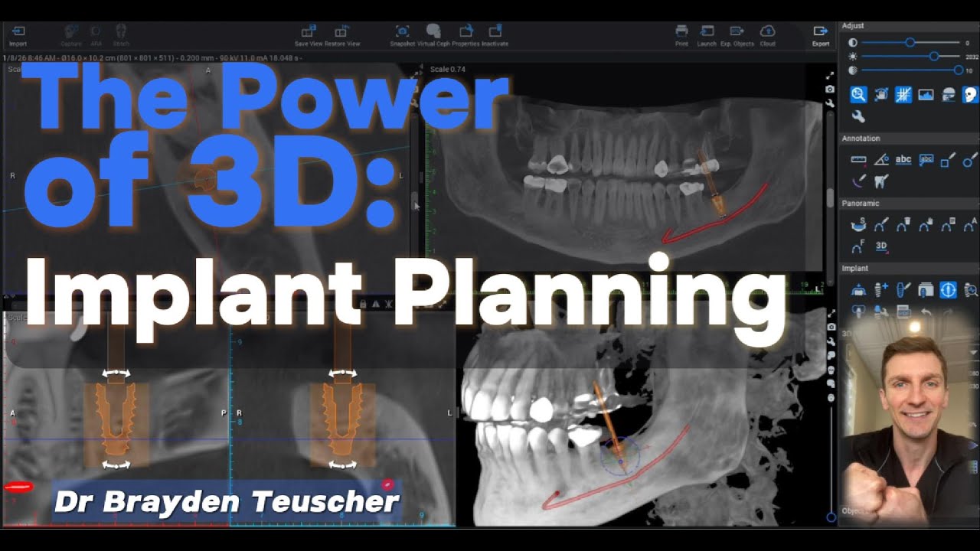
Task: Click the Export button
Action: point(821,35)
